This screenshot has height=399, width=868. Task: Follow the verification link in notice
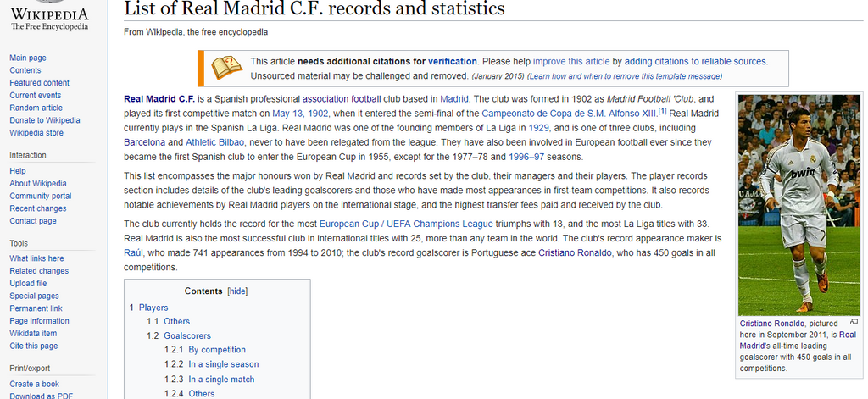pos(453,62)
